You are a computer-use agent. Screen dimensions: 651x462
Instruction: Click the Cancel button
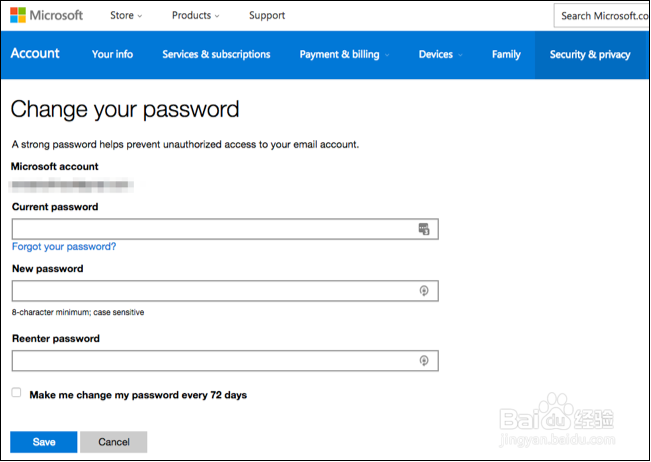(x=114, y=442)
